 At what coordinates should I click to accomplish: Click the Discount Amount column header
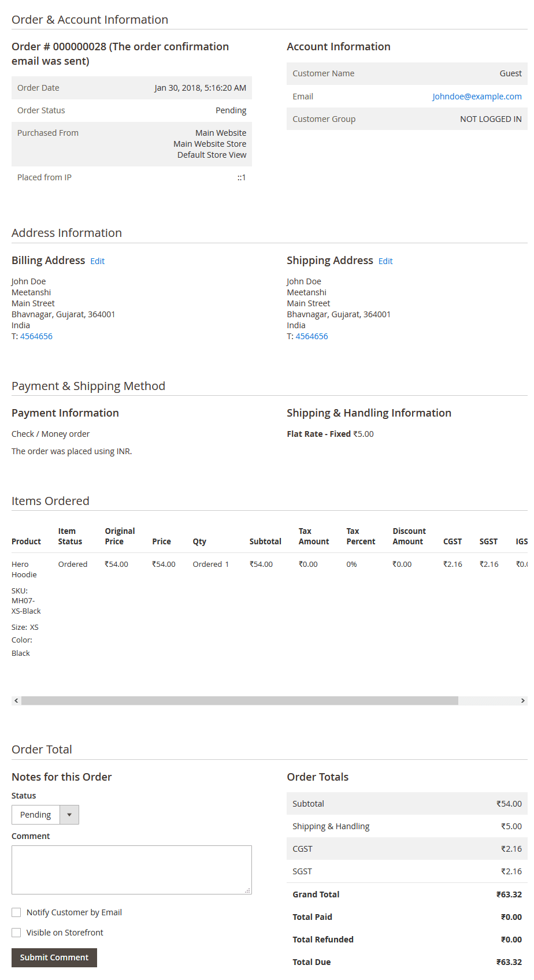[x=409, y=536]
